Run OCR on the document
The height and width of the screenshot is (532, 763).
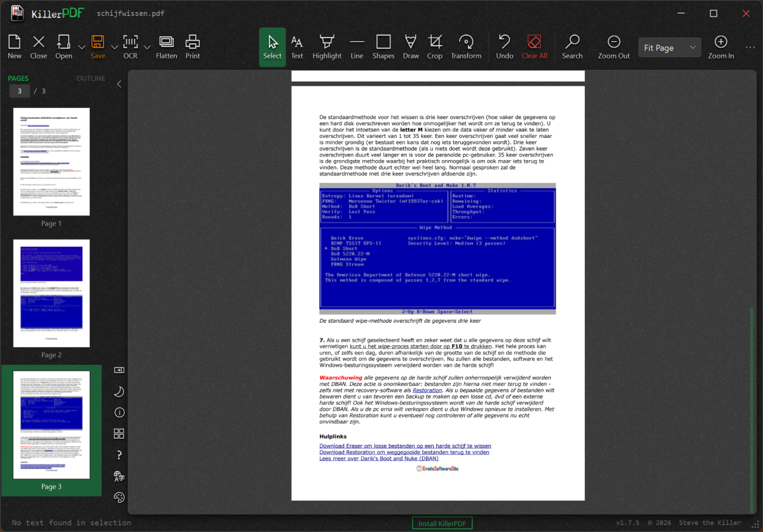click(130, 48)
